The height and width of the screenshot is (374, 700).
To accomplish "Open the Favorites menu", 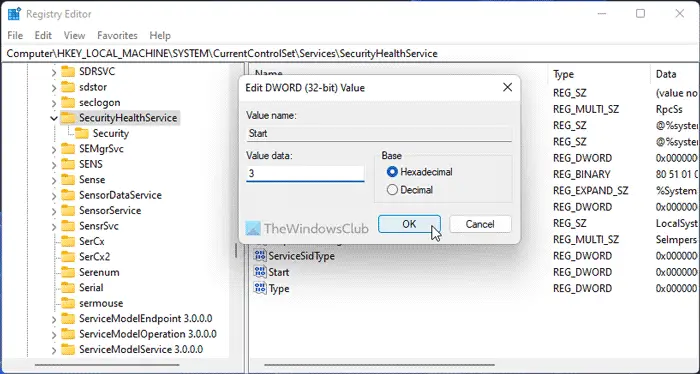I will [x=117, y=35].
